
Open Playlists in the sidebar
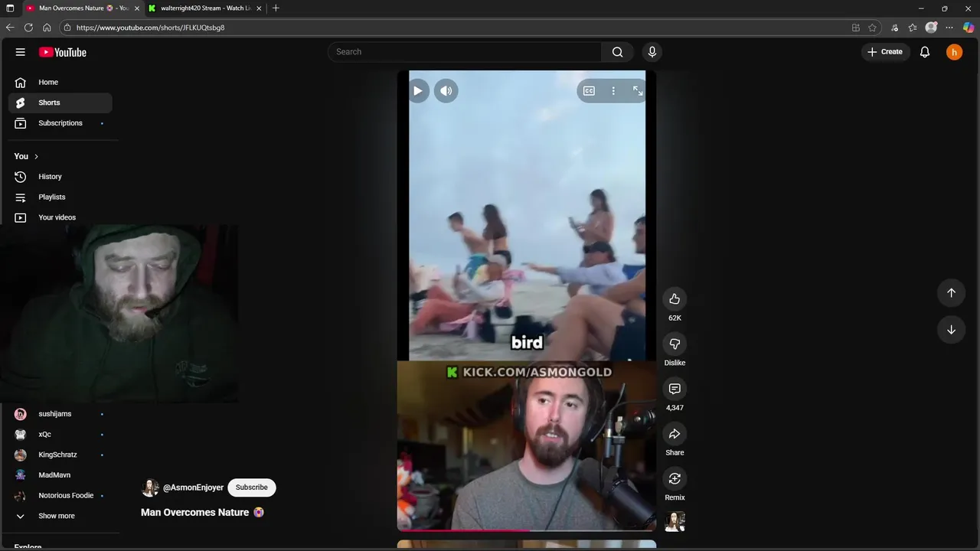click(x=60, y=197)
